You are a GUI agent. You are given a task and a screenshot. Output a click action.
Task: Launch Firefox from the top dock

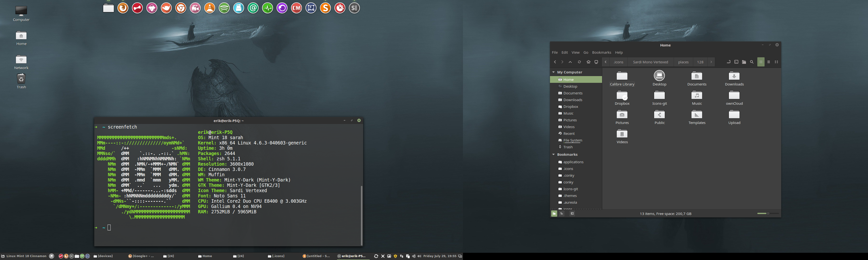(123, 8)
